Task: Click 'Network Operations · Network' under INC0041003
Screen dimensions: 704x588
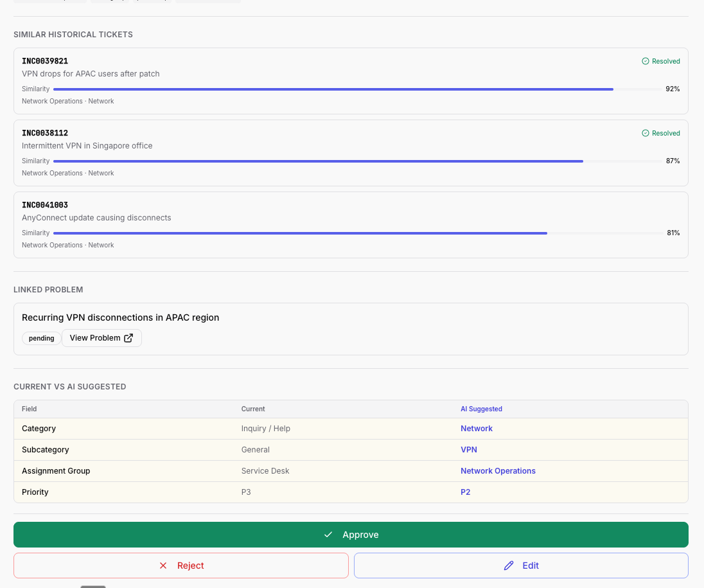Action: pos(68,245)
